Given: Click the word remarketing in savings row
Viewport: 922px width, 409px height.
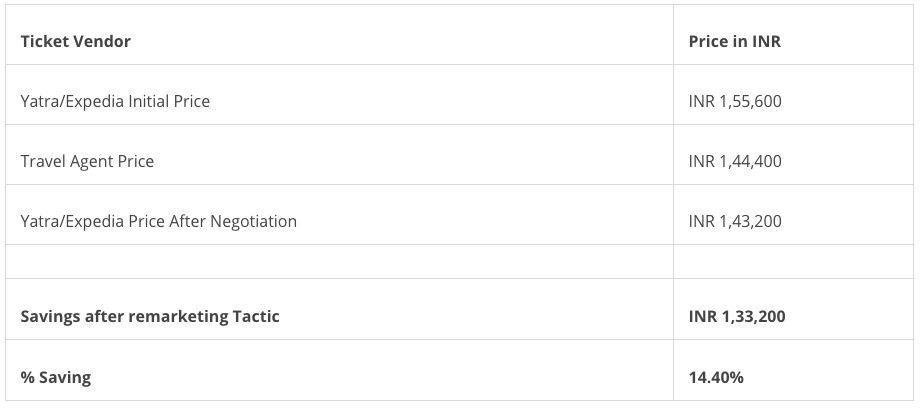Looking at the screenshot, I should pos(178,317).
